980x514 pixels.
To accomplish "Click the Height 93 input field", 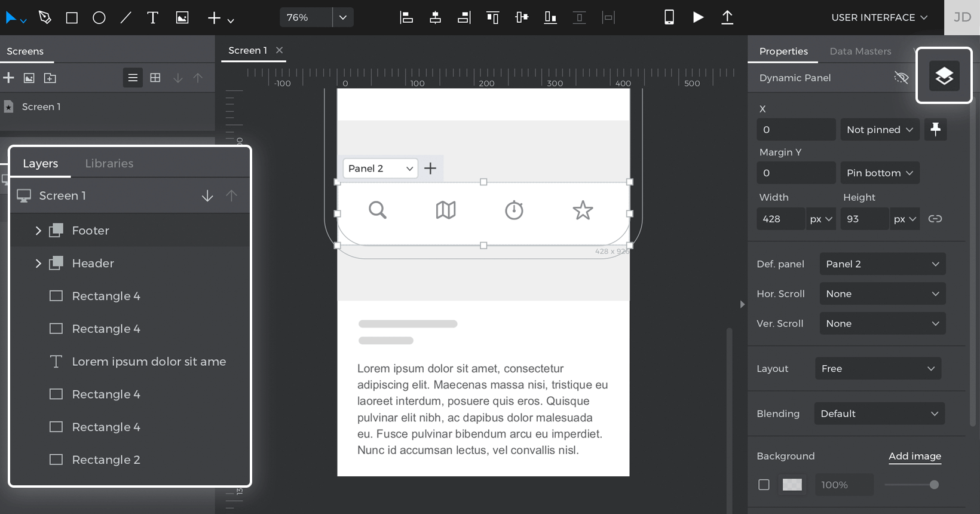I will tap(864, 219).
